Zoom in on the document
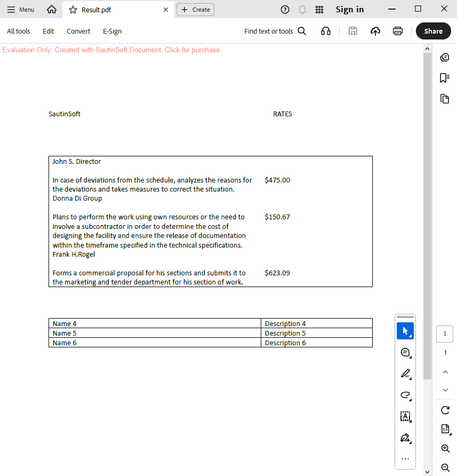The image size is (457, 476). [445, 448]
